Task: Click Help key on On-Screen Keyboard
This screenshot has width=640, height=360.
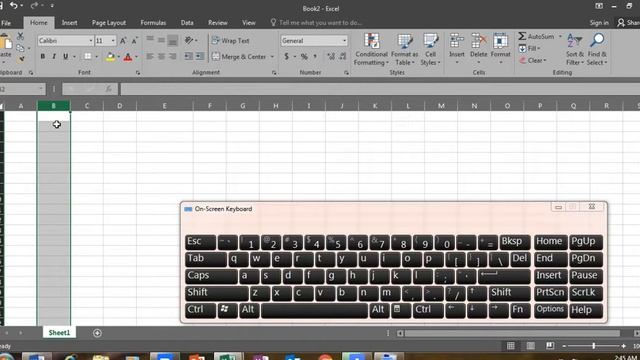Action: click(586, 310)
